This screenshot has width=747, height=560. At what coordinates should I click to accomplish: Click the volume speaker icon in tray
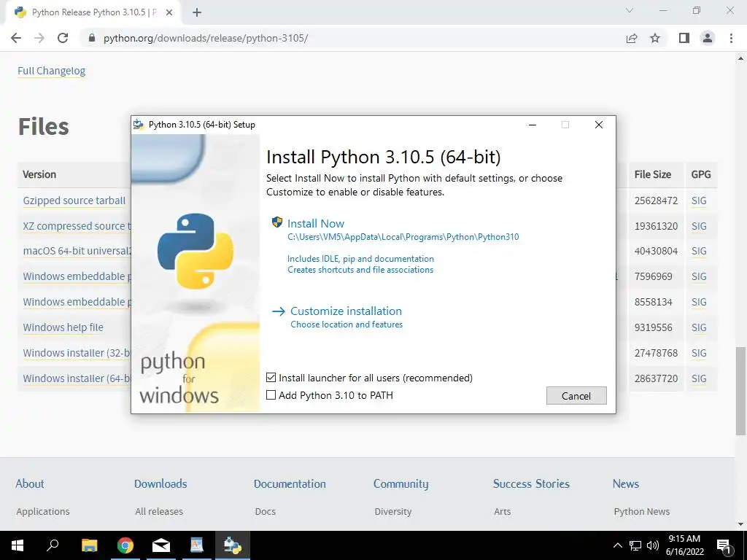point(653,545)
